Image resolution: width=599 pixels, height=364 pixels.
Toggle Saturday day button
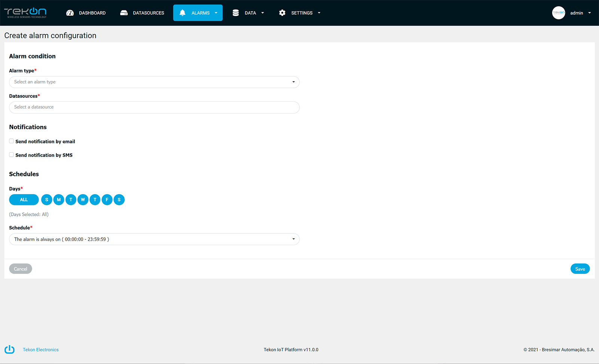point(119,200)
